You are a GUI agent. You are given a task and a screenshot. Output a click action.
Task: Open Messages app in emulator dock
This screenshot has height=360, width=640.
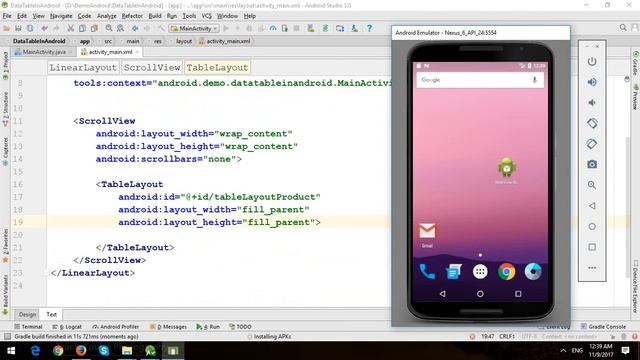click(x=453, y=272)
